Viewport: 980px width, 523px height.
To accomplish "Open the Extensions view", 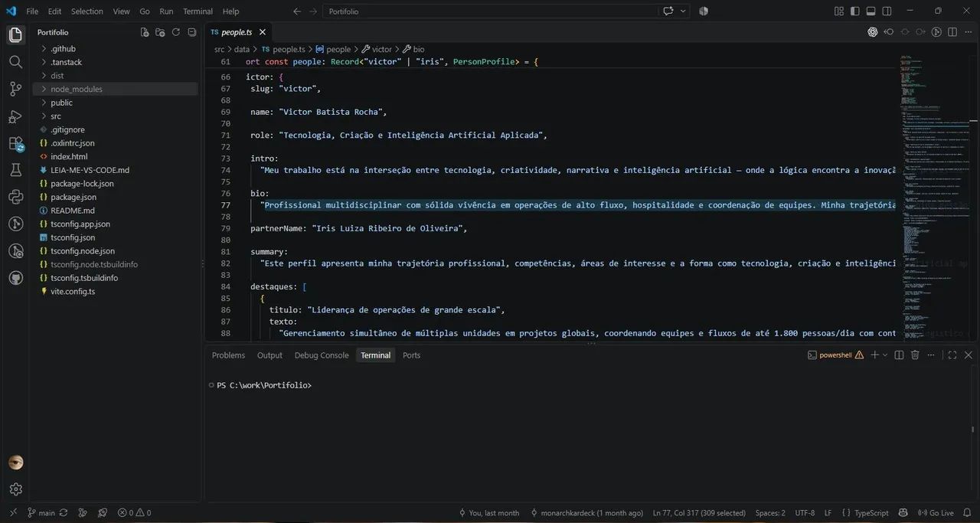I will pos(15,143).
